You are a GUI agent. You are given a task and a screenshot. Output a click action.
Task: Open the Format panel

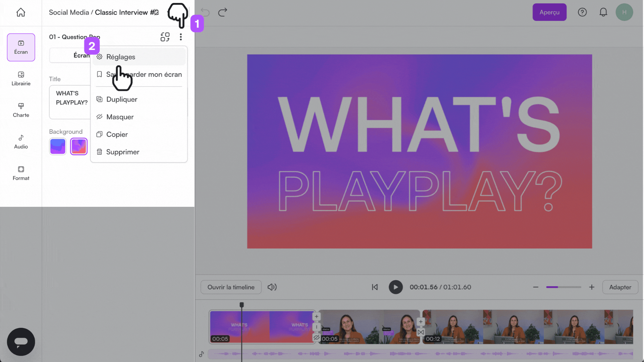click(21, 173)
